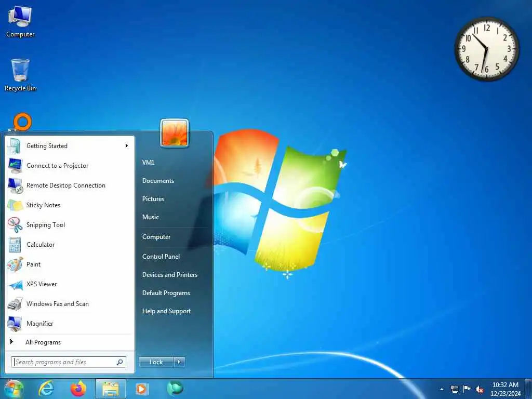Click the "Magnifier" label
532x399 pixels.
[x=39, y=324]
